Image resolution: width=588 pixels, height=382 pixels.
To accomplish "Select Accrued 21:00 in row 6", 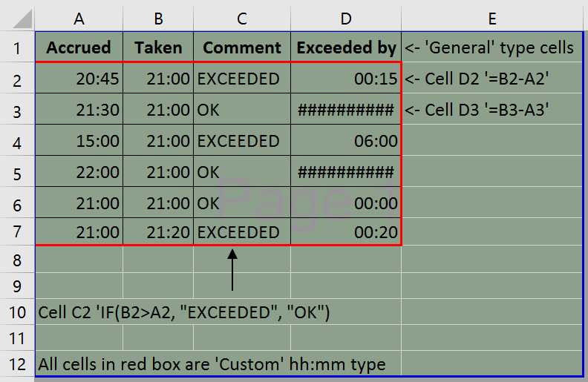I will (79, 202).
